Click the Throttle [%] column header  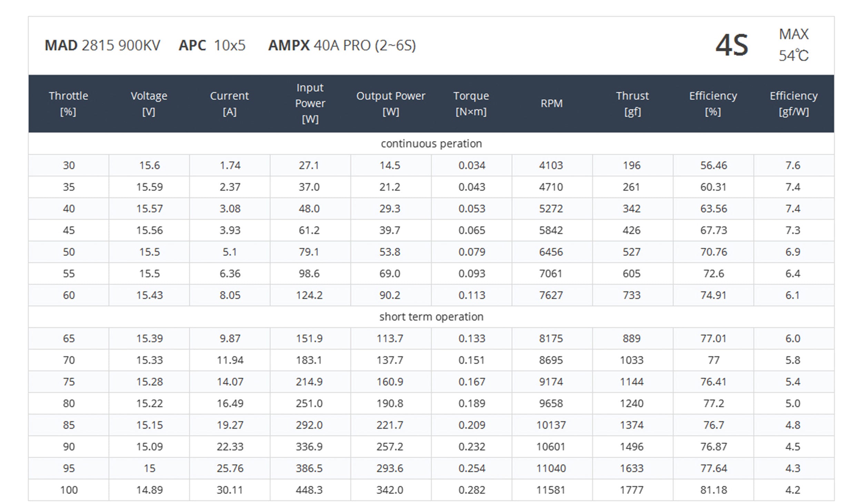tap(68, 103)
